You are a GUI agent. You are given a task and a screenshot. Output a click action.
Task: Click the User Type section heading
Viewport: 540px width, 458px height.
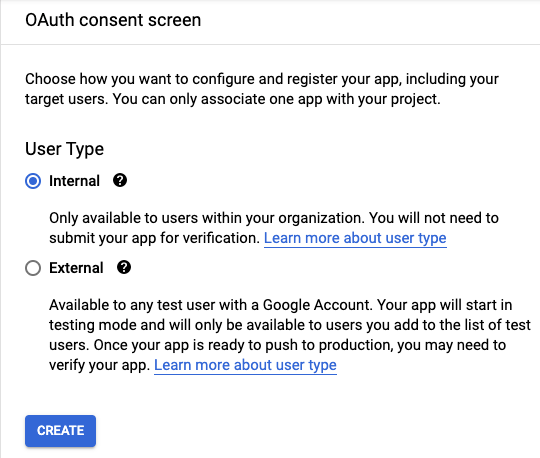click(x=64, y=149)
